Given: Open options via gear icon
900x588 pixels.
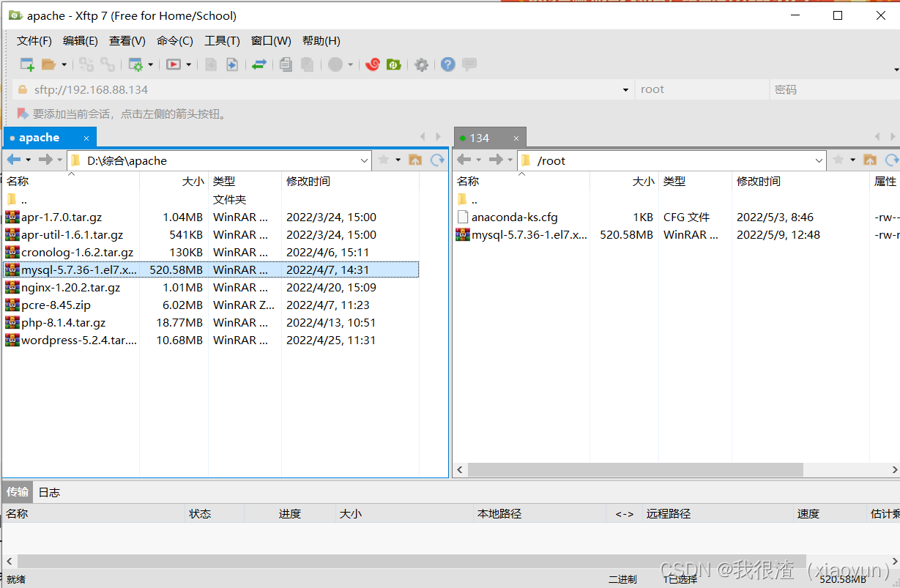Looking at the screenshot, I should click(x=421, y=64).
